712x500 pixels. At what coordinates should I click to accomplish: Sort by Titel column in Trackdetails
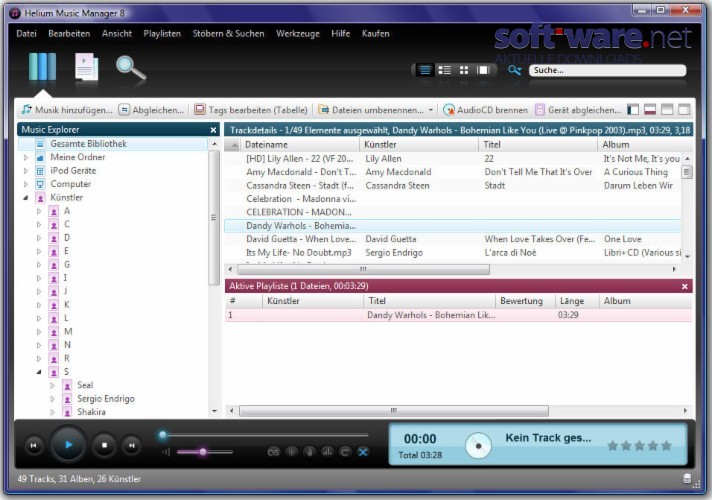[538, 144]
